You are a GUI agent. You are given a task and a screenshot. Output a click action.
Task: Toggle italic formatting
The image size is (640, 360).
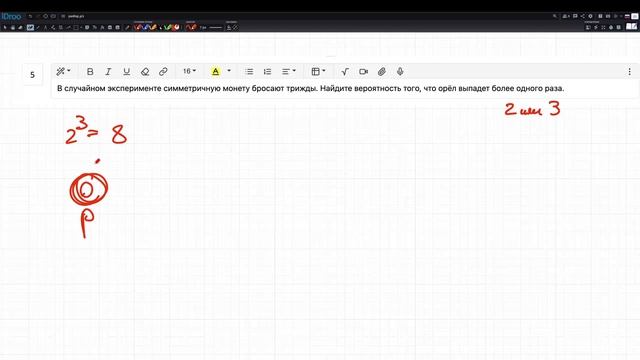(x=108, y=71)
